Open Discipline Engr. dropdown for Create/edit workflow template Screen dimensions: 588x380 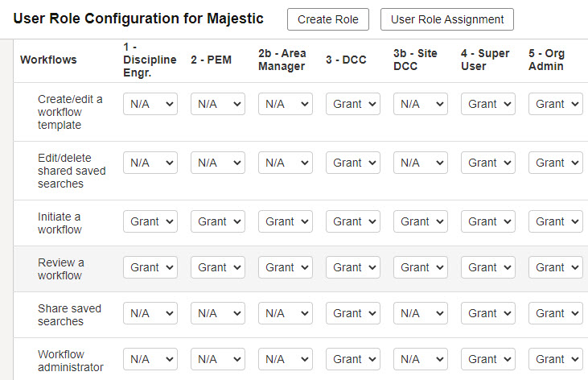(x=150, y=104)
